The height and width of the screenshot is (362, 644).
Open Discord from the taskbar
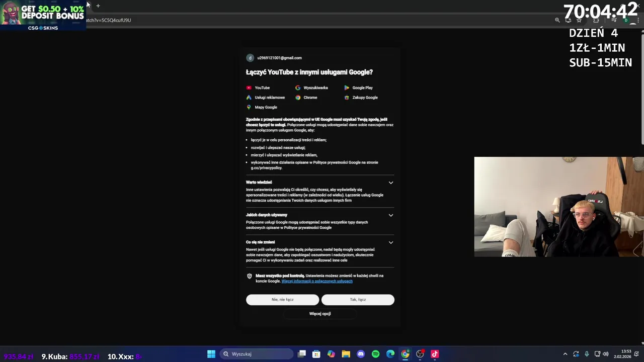point(361,354)
